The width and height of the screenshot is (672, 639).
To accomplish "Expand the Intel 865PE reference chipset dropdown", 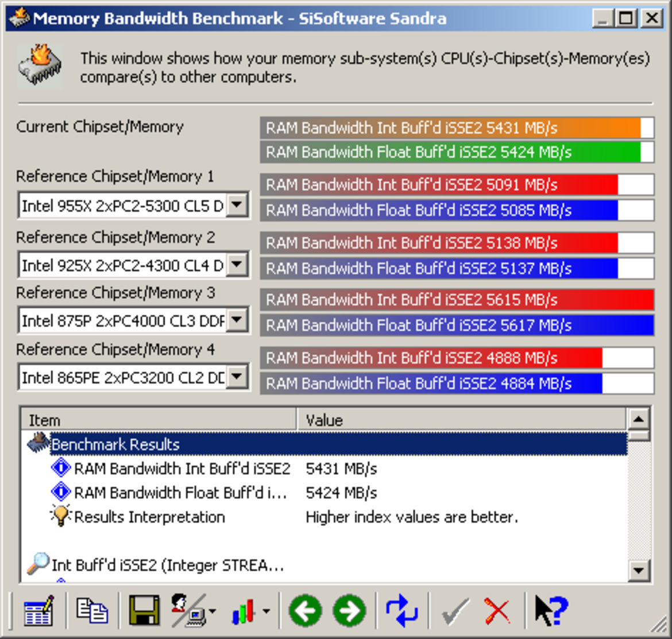I will [x=237, y=377].
